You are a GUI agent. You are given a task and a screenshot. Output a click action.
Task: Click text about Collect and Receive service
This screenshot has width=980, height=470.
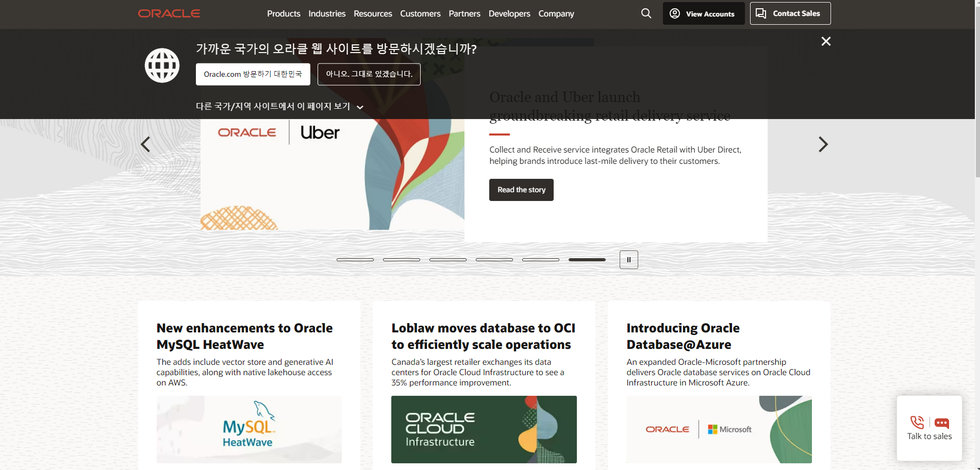615,155
